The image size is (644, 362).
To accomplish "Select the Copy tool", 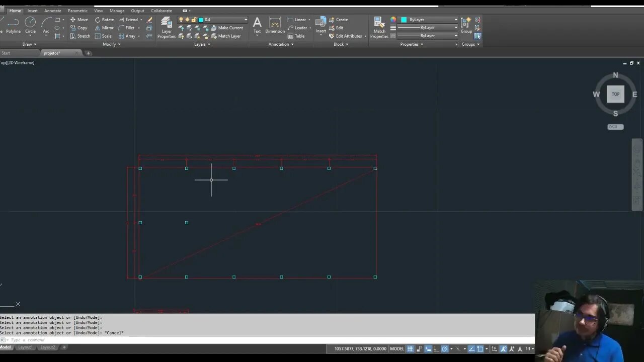I will click(78, 28).
